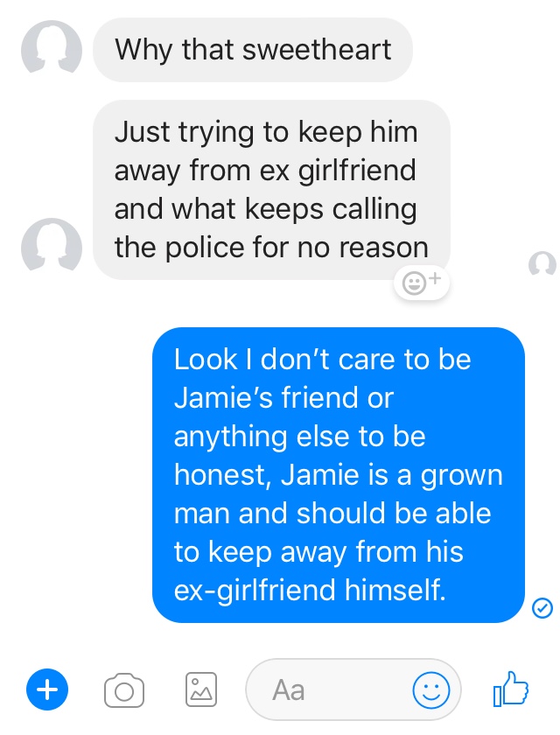560x735 pixels.
Task: Tap empty chat area left of blue message
Action: 75,473
